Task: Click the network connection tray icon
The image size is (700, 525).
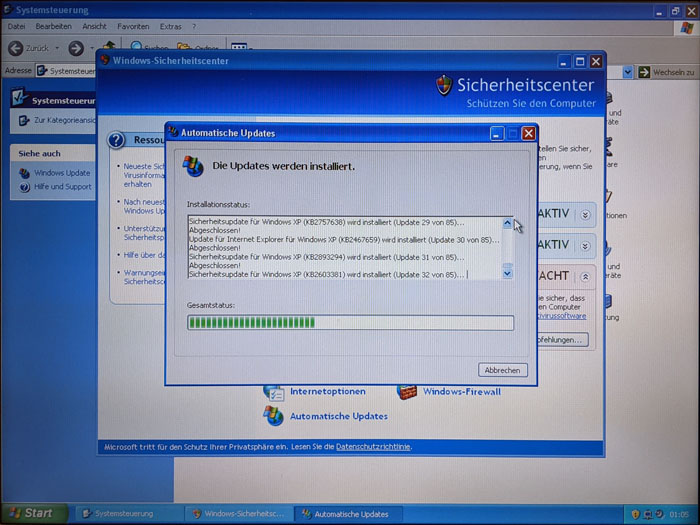Action: tap(648, 515)
